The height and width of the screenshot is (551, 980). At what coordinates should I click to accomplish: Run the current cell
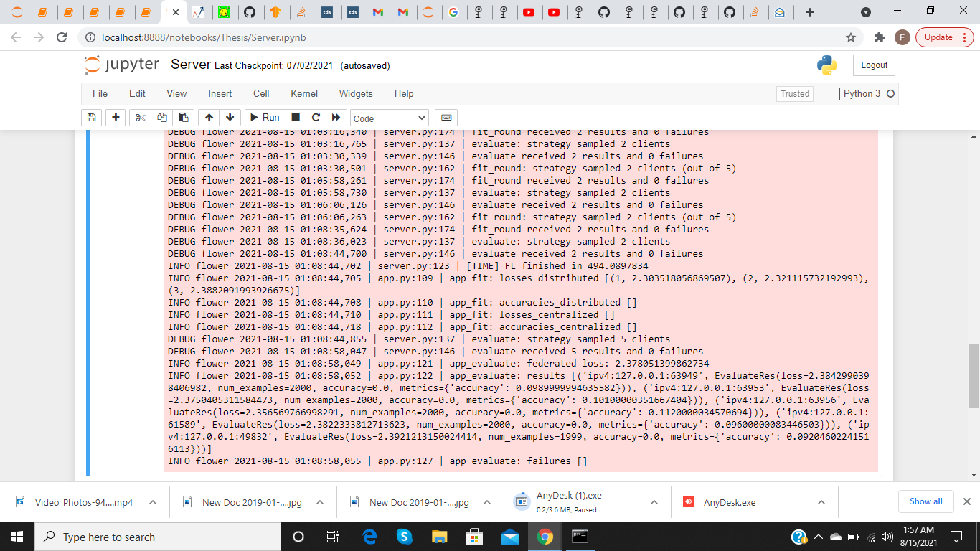click(264, 117)
